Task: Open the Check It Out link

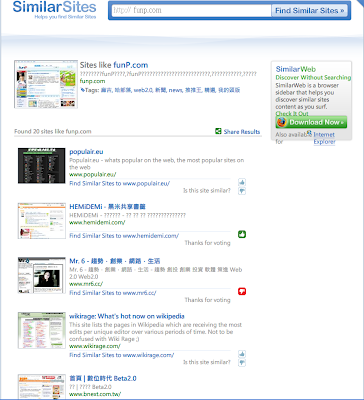Action: pos(292,114)
